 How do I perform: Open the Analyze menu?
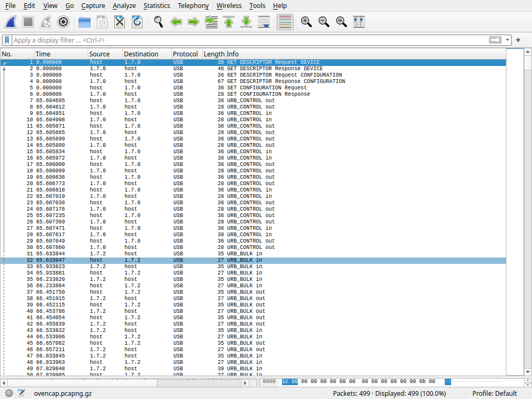point(124,6)
